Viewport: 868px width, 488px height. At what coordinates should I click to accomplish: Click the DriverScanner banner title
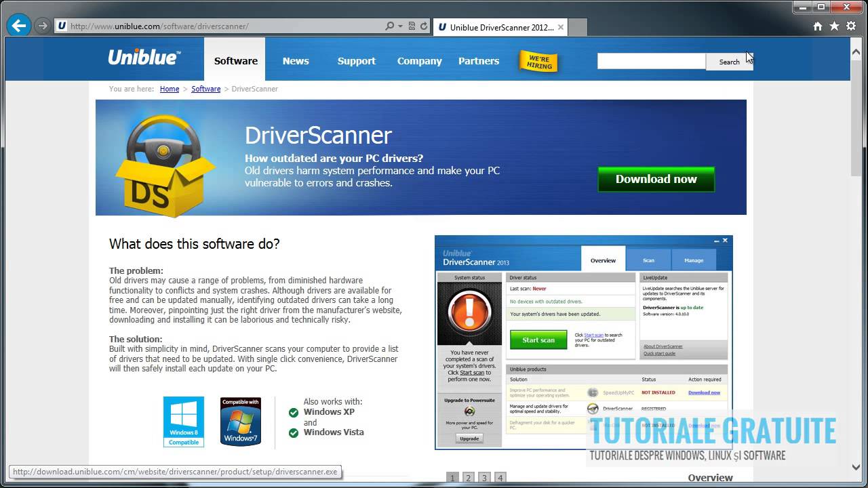click(318, 135)
